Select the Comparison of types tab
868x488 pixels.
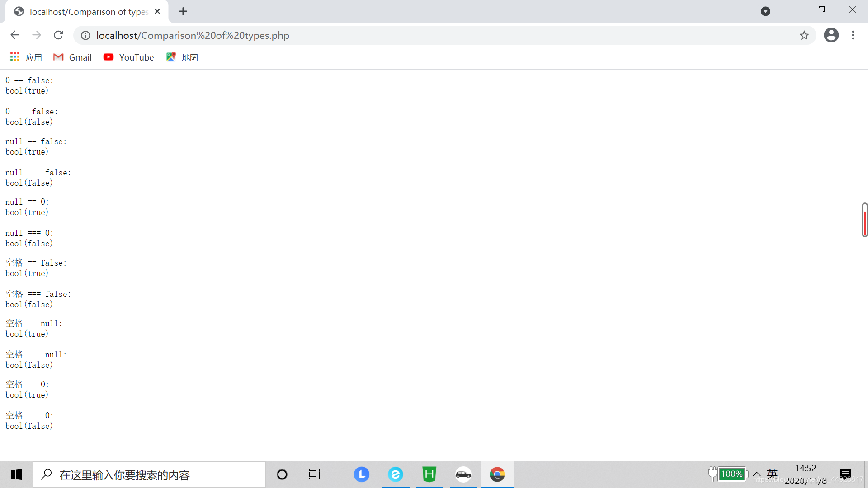pos(86,12)
